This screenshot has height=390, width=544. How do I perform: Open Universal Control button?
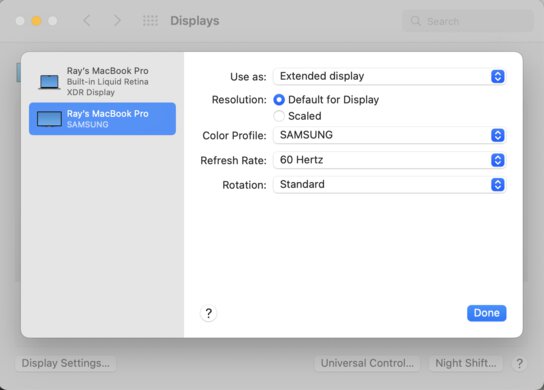[367, 363]
